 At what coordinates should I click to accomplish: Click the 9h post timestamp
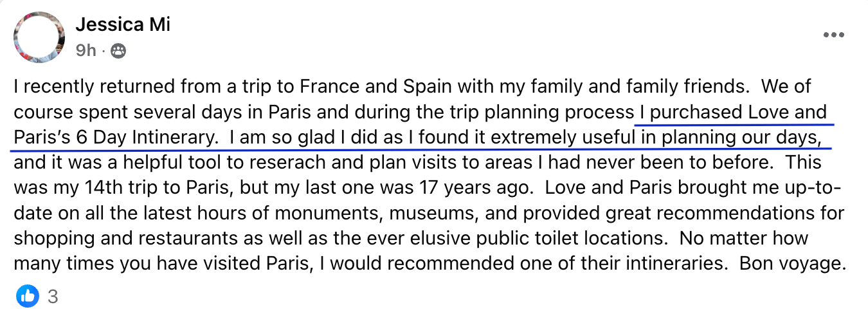pyautogui.click(x=86, y=50)
